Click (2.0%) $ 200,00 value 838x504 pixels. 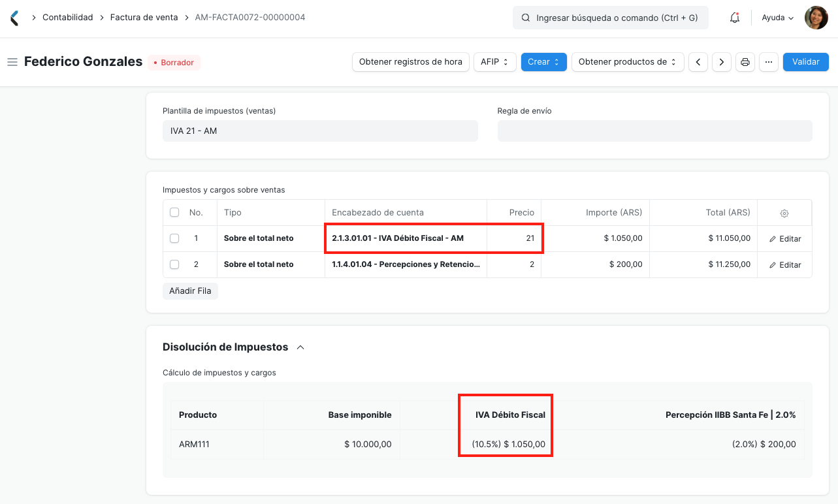(764, 445)
